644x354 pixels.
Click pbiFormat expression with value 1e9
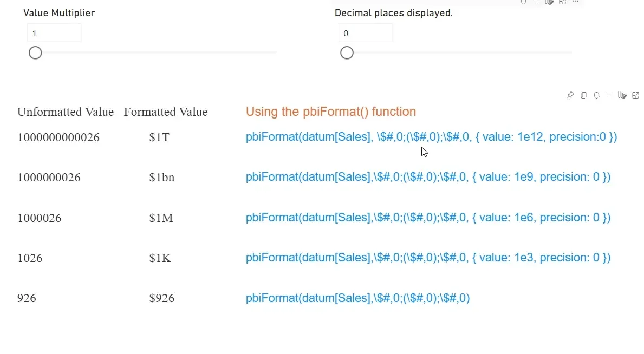coord(428,177)
